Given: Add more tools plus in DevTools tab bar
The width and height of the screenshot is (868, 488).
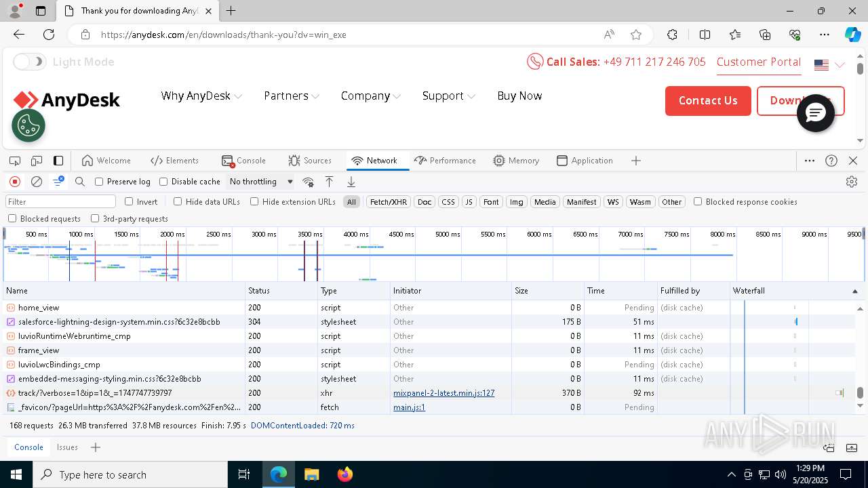Looking at the screenshot, I should (635, 161).
